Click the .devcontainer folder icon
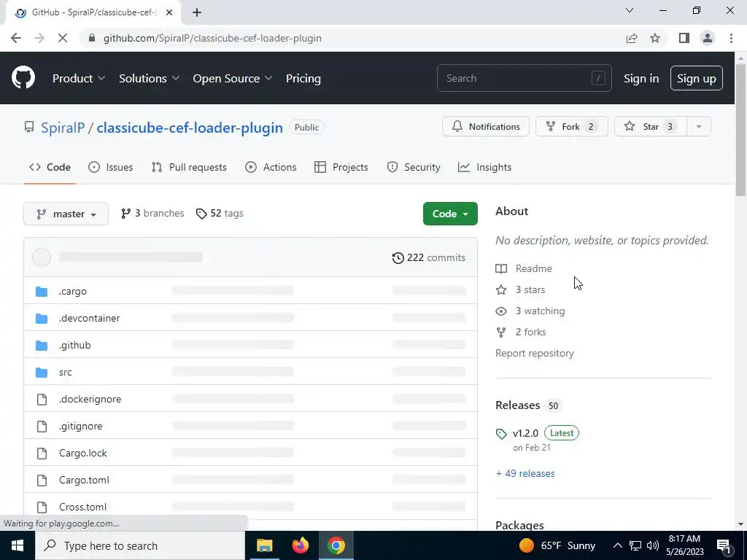Viewport: 747px width, 560px height. point(42,318)
